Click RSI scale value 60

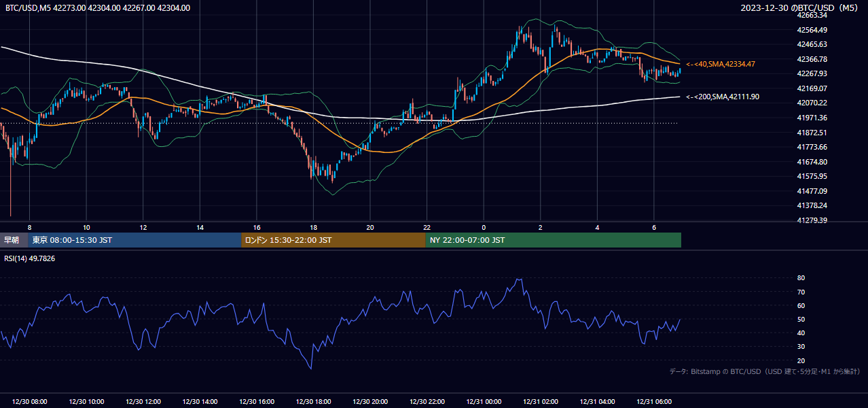[x=801, y=305]
